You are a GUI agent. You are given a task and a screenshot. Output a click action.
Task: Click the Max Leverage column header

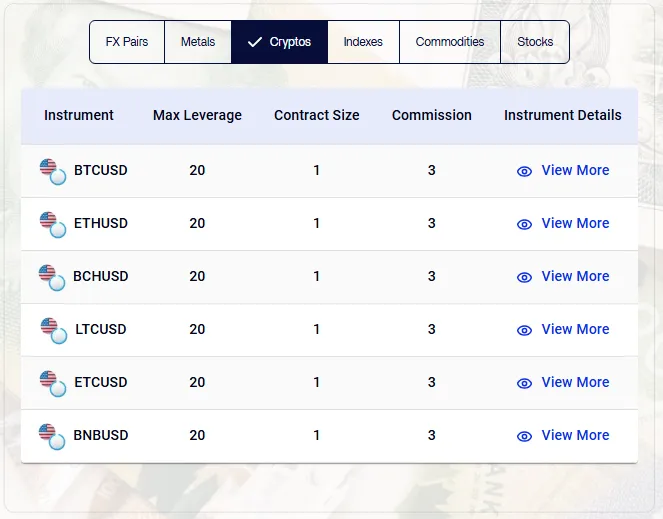[x=197, y=115]
